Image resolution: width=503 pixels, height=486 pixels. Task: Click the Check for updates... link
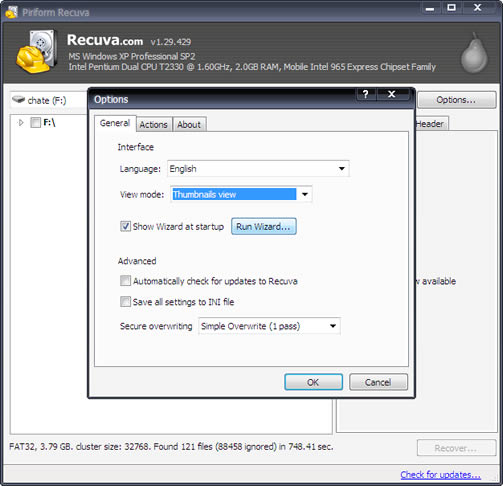pos(440,474)
